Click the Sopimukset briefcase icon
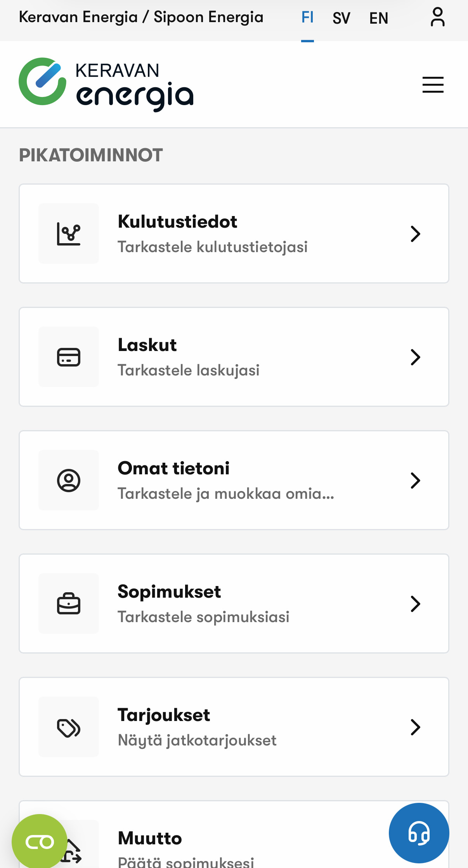468x868 pixels. point(69,603)
